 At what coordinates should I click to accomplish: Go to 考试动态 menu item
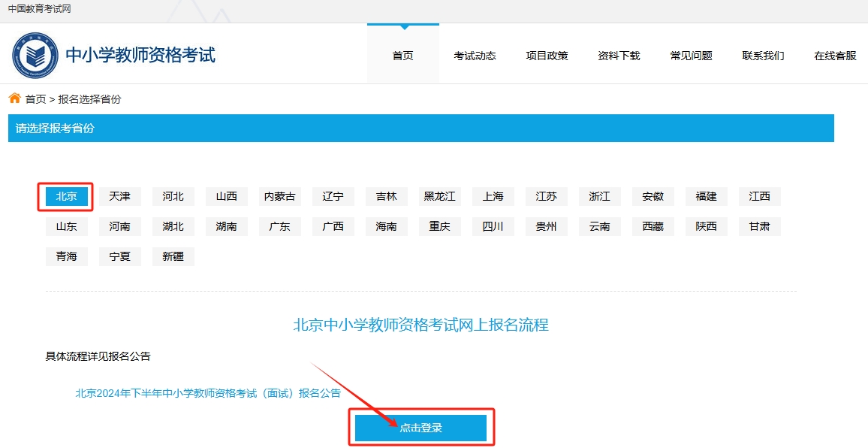click(475, 56)
